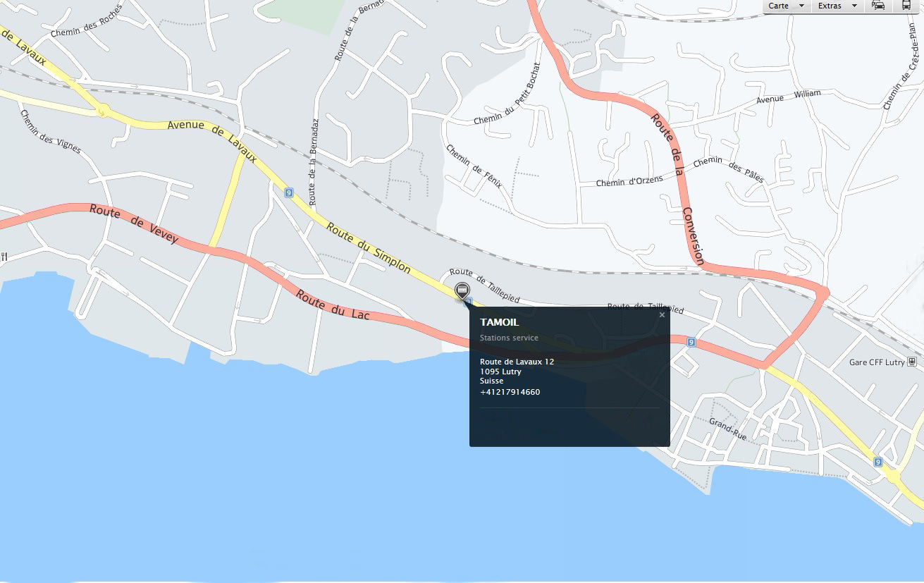Click the Route de Lavaux 12 address
This screenshot has height=583, width=924.
[517, 362]
